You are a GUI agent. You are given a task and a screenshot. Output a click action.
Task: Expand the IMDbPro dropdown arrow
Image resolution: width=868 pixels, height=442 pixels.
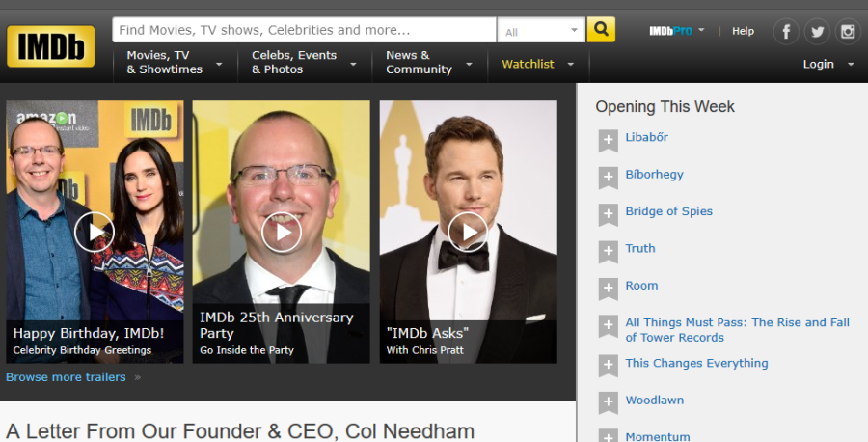(x=701, y=30)
